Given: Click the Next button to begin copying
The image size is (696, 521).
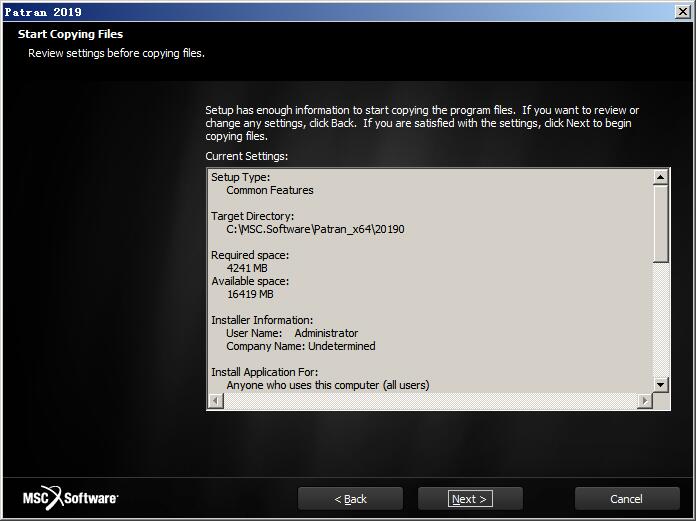Looking at the screenshot, I should tap(470, 499).
